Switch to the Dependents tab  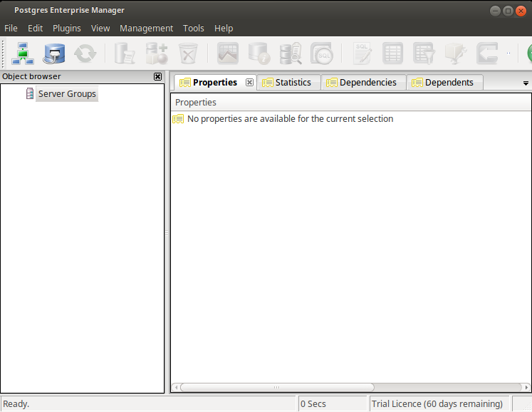click(x=444, y=83)
